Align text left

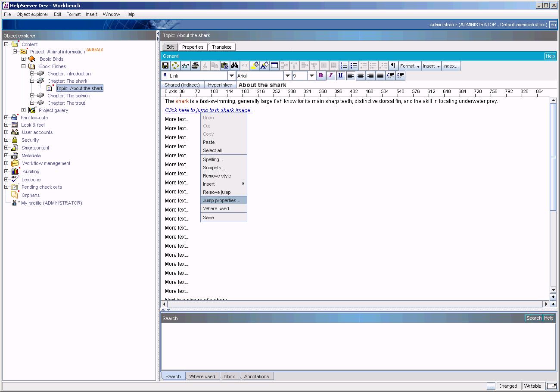tap(351, 75)
